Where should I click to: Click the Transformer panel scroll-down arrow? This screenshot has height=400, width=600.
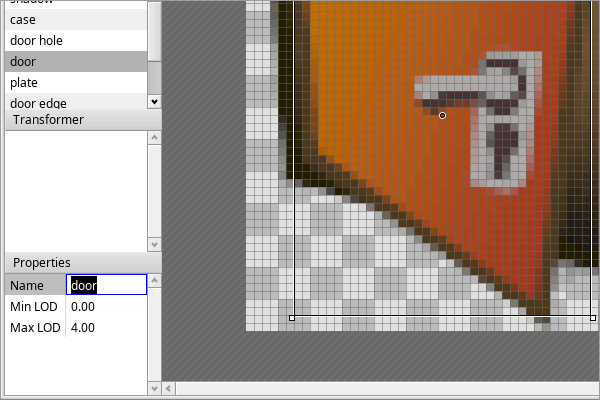pos(153,244)
